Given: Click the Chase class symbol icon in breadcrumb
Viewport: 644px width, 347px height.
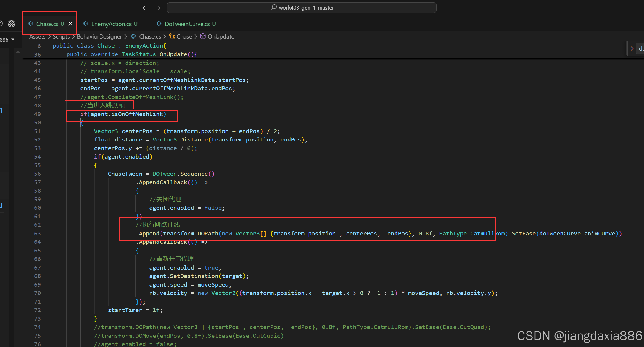Looking at the screenshot, I should pos(172,36).
